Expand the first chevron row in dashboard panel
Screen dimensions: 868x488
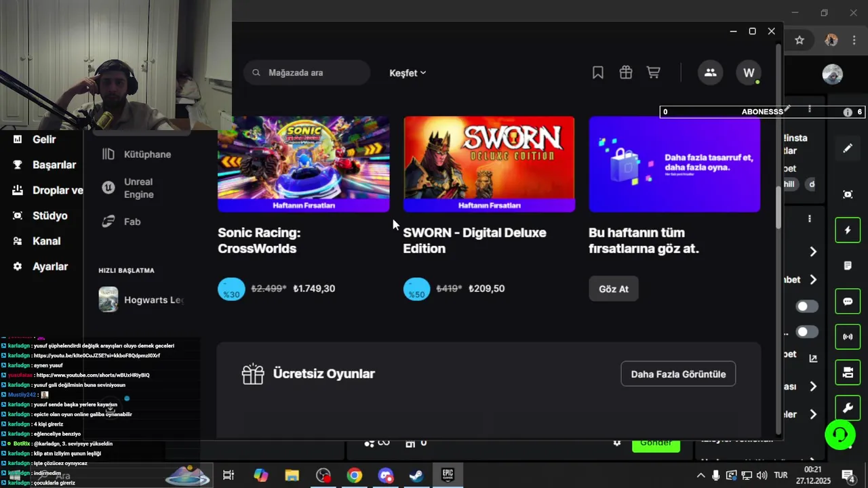pos(813,251)
